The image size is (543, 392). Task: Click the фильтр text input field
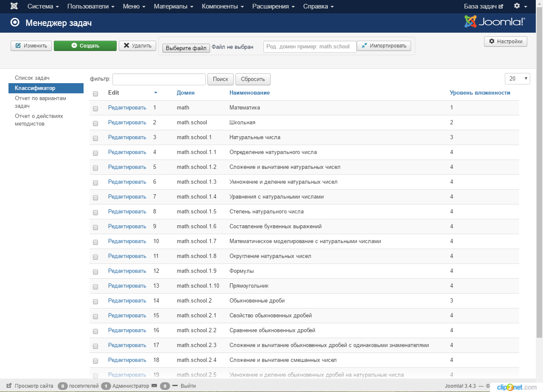coord(159,79)
